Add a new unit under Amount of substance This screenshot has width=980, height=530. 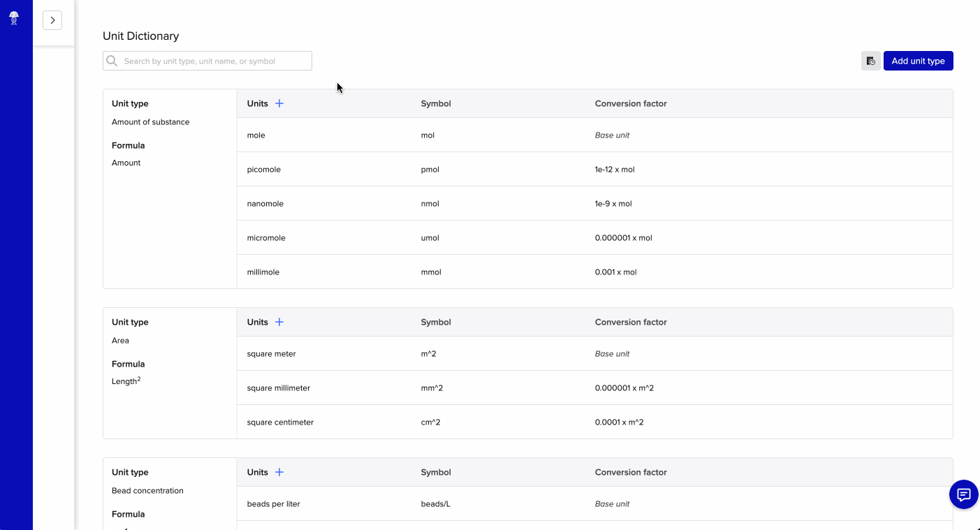tap(279, 103)
